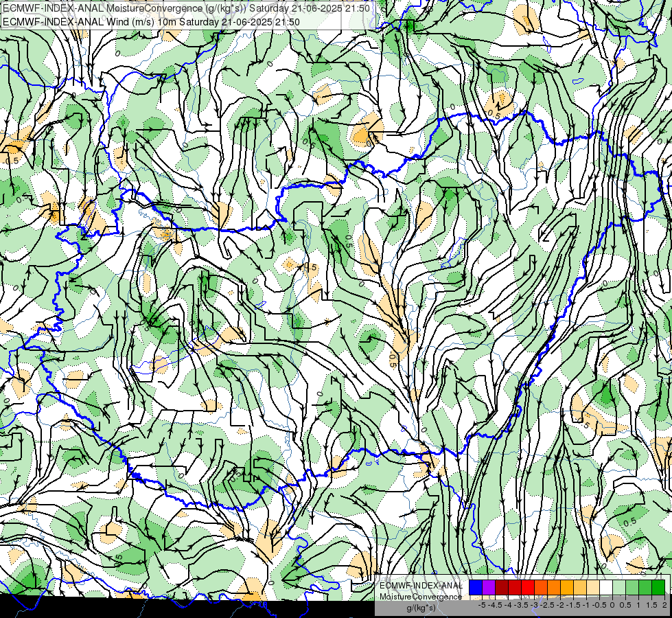Click the blue legend swatch below -5
The height and width of the screenshot is (618, 672).
(476, 587)
